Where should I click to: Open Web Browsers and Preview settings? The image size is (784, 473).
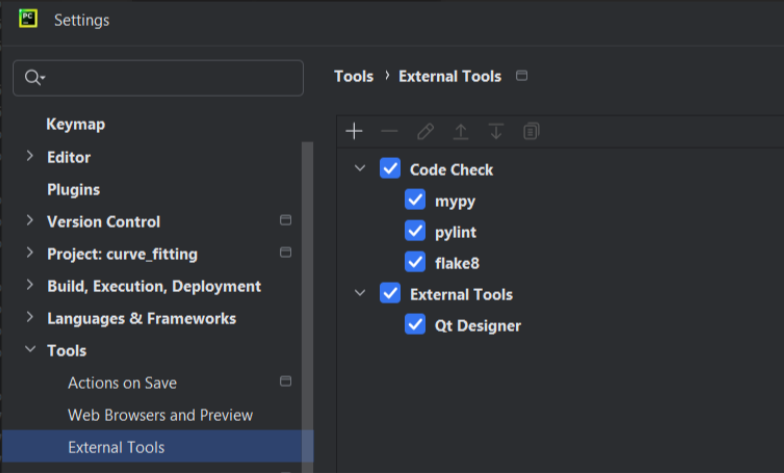(x=160, y=414)
